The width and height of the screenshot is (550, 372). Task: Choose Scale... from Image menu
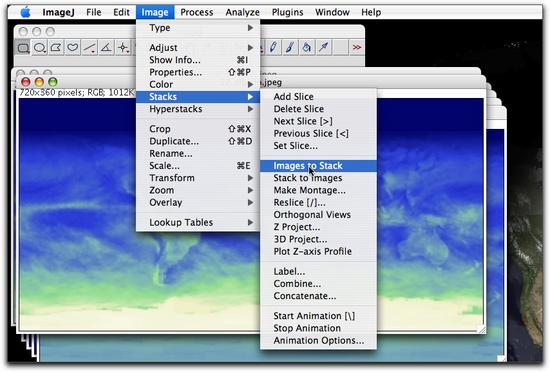pyautogui.click(x=198, y=166)
